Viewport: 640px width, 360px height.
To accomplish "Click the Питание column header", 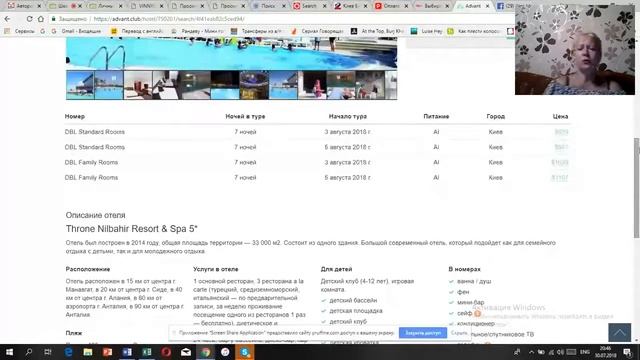I will click(x=436, y=116).
